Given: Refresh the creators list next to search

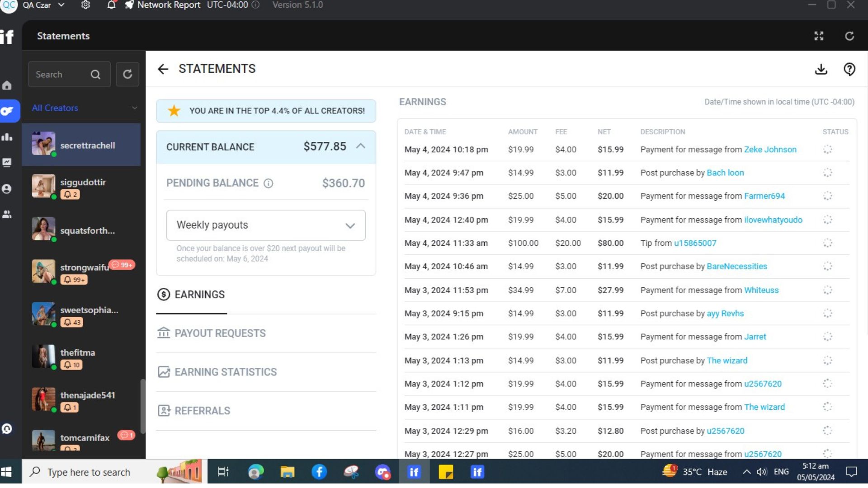Looking at the screenshot, I should (x=127, y=74).
